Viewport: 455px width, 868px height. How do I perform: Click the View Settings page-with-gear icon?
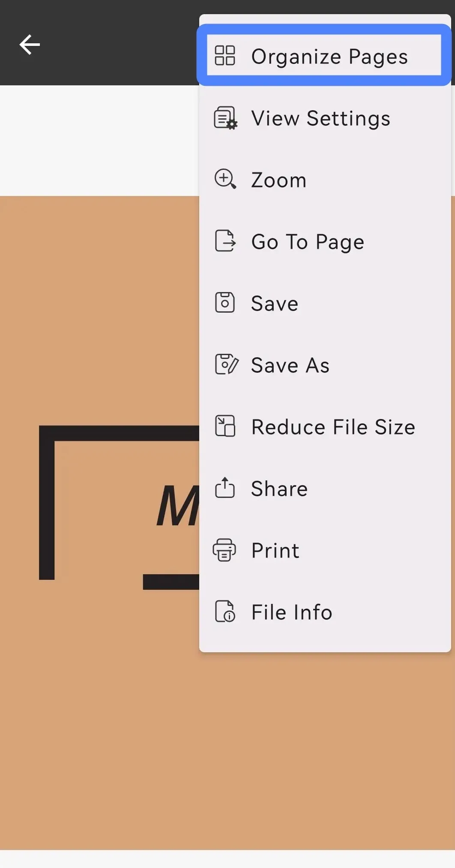225,118
